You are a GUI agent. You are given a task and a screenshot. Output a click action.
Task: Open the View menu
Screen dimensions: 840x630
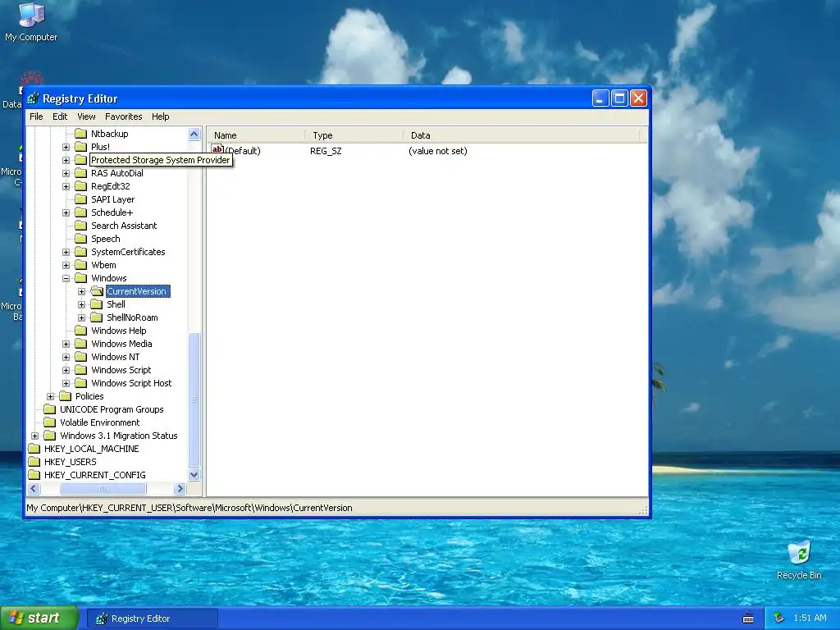pos(86,116)
